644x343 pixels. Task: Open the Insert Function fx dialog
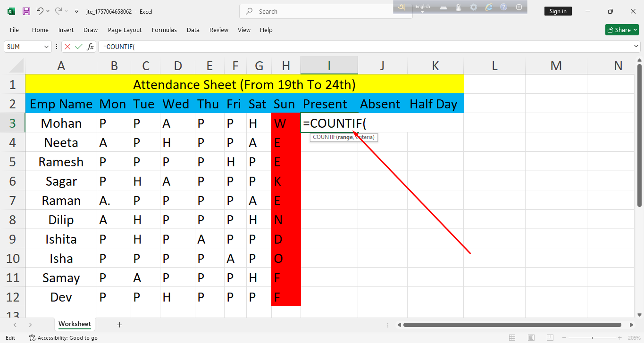click(x=90, y=47)
